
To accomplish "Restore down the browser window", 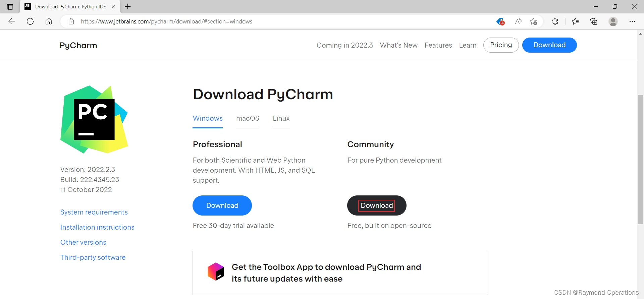I will [615, 6].
